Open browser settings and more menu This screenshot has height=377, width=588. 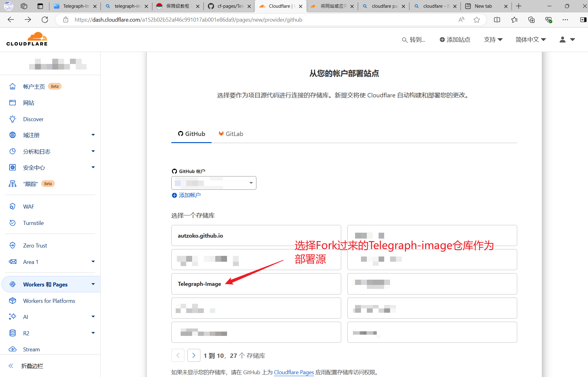pyautogui.click(x=565, y=20)
